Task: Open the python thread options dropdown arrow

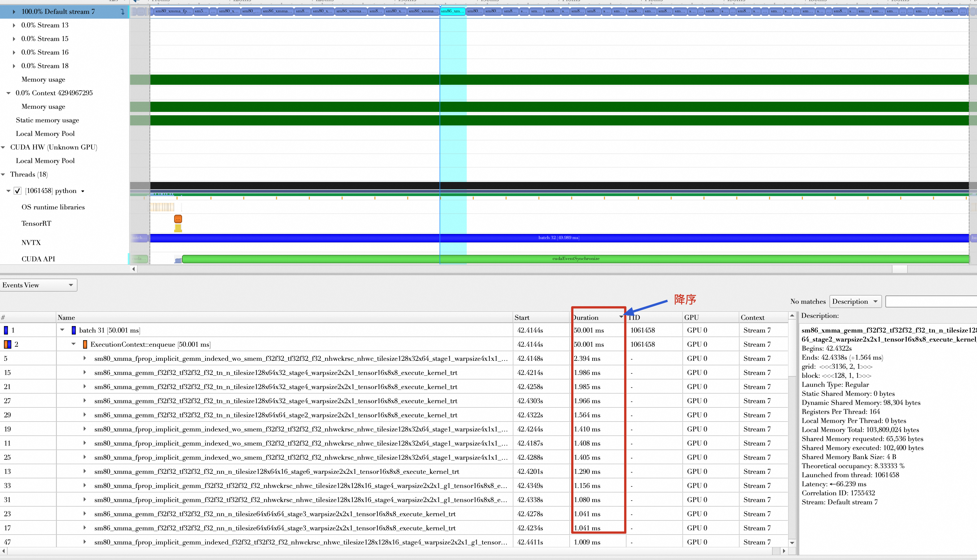Action: click(x=83, y=191)
